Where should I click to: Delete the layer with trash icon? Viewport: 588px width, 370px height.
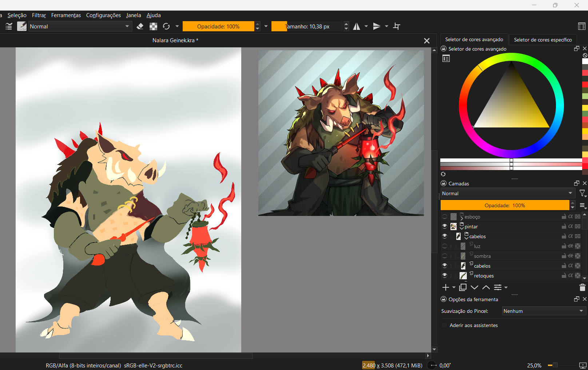[x=583, y=287]
